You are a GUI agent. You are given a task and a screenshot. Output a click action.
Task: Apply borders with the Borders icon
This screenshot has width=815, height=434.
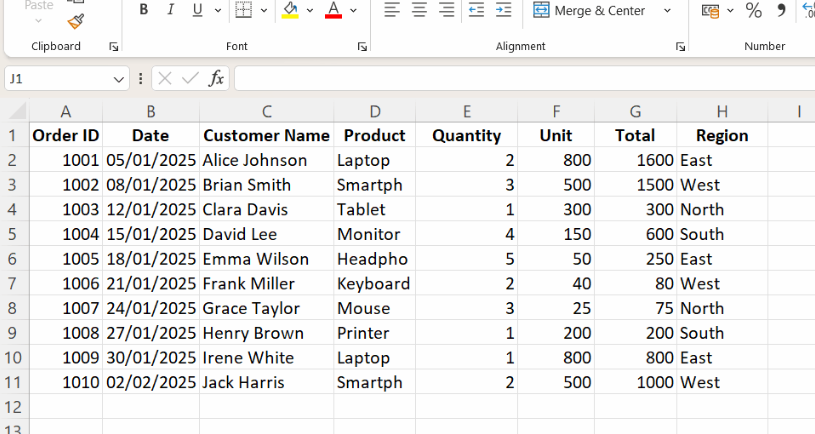coord(243,10)
